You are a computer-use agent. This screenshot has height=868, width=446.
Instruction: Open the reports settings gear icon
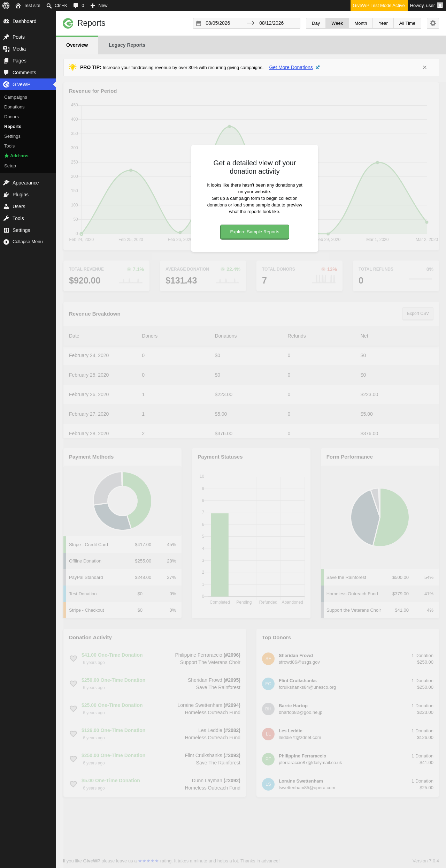tap(433, 23)
